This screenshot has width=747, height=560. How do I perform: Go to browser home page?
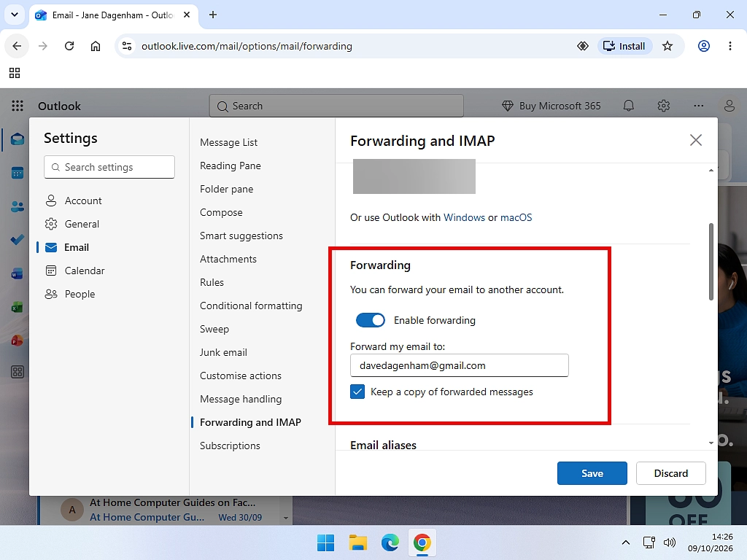click(x=96, y=46)
